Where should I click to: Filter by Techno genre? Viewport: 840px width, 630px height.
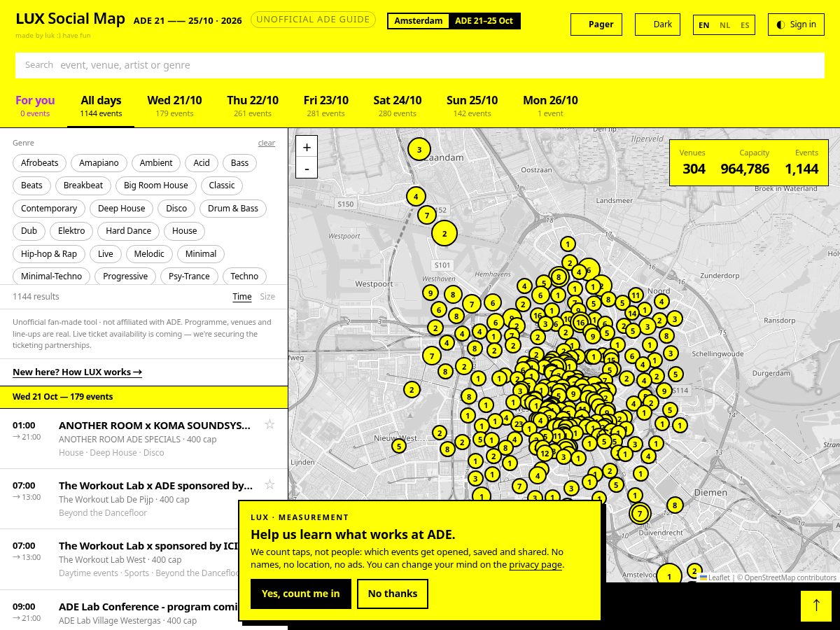coord(244,276)
